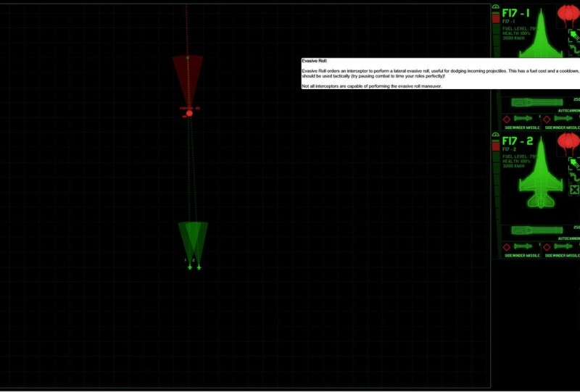Click F17 - 2 X disengage button
The image size is (580, 392).
pyautogui.click(x=574, y=190)
